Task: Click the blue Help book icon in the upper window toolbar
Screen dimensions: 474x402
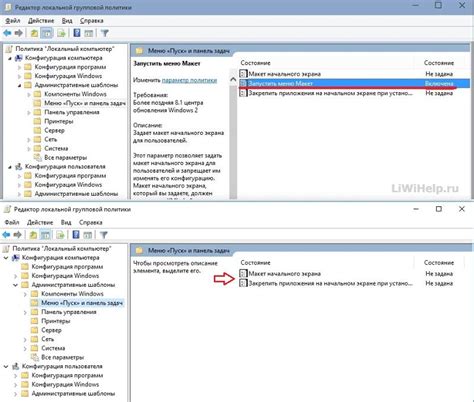Action: tap(77, 33)
